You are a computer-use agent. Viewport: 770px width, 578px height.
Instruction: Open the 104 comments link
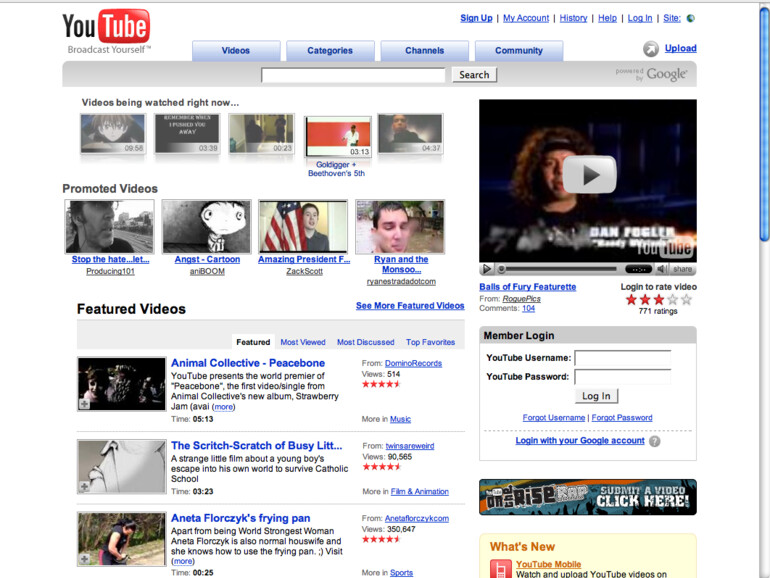[528, 308]
